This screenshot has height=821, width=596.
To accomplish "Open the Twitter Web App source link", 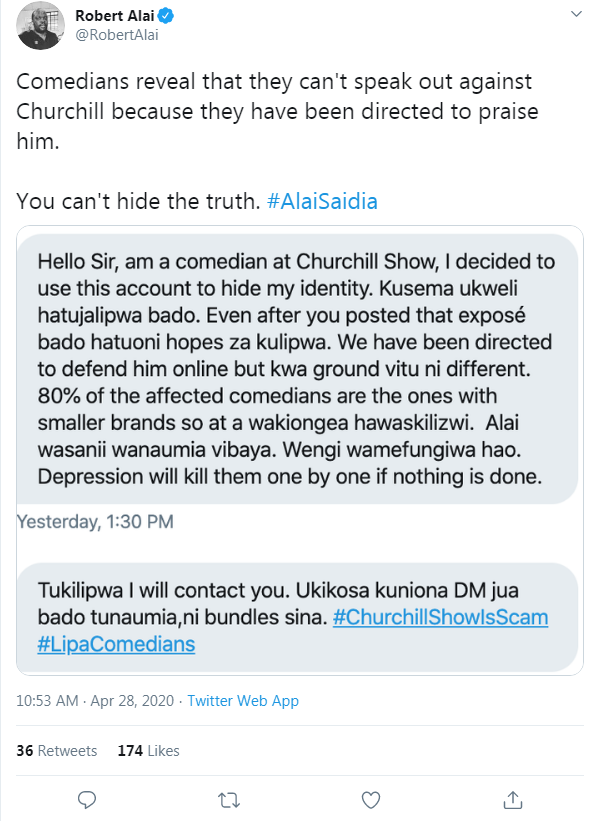I will (243, 701).
